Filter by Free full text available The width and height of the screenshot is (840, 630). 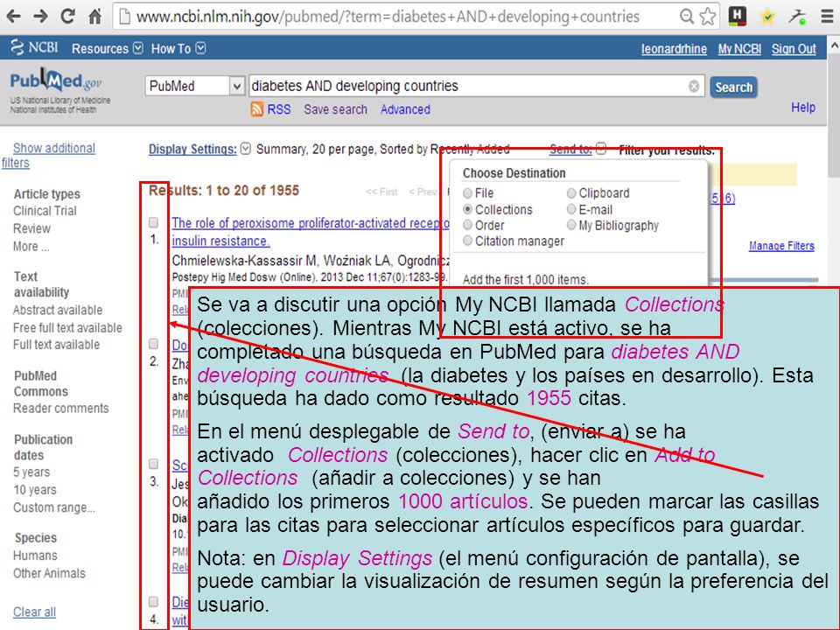pos(67,328)
